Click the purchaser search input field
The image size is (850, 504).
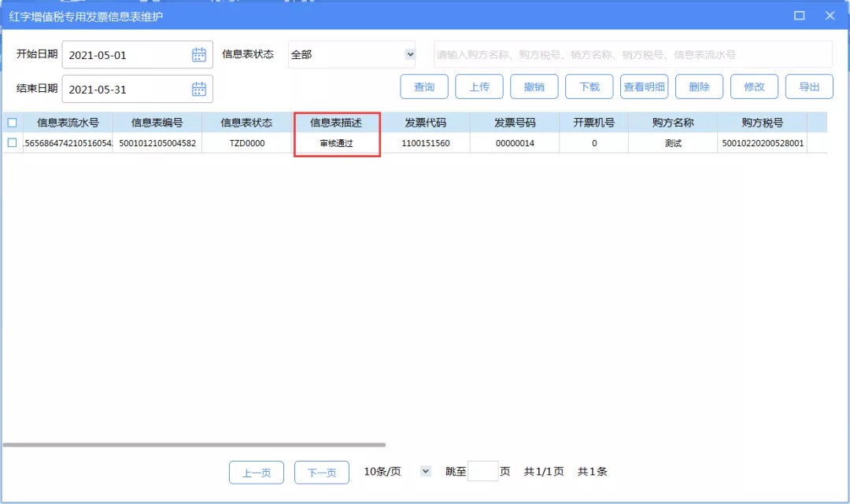[630, 54]
